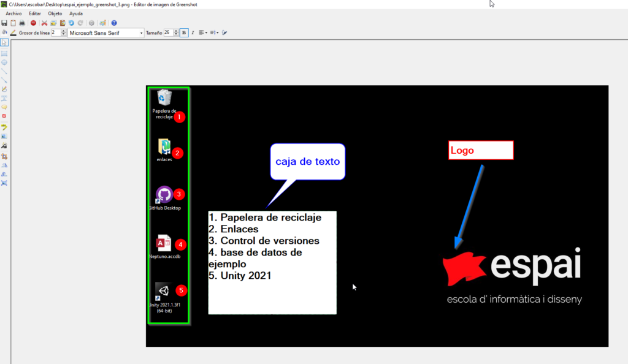Expand the vertical text alignment dropdown
The image size is (628, 364).
215,32
